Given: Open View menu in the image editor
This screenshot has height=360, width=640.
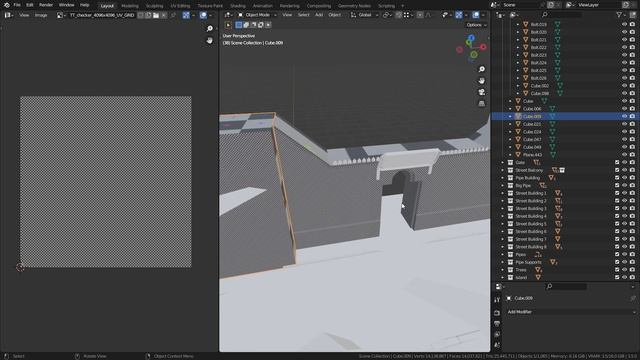Looking at the screenshot, I should point(24,15).
